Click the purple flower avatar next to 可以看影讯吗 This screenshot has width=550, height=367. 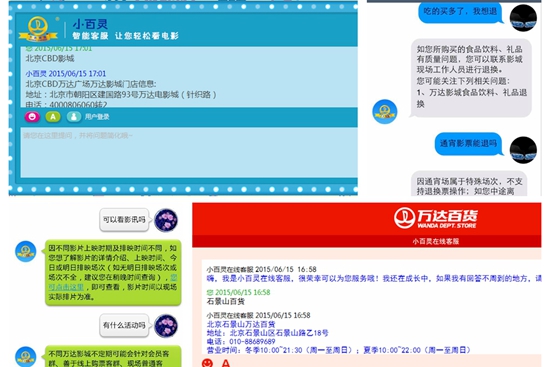coord(166,220)
